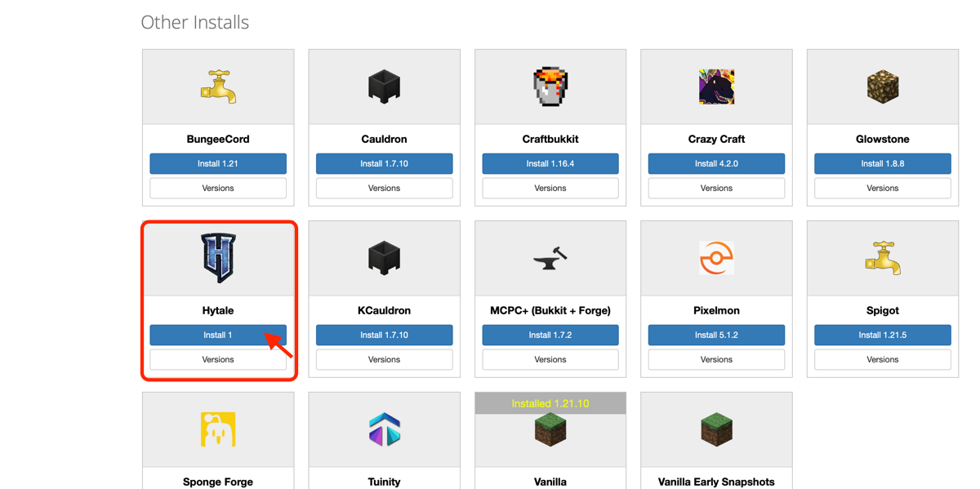Image resolution: width=980 pixels, height=489 pixels.
Task: Open BungeeCord's Versions menu
Action: tap(218, 188)
